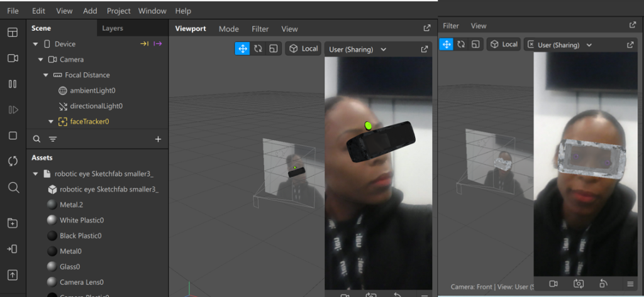Viewport: 644px width, 297px height.
Task: Open Filter in the right window header
Action: (x=450, y=26)
